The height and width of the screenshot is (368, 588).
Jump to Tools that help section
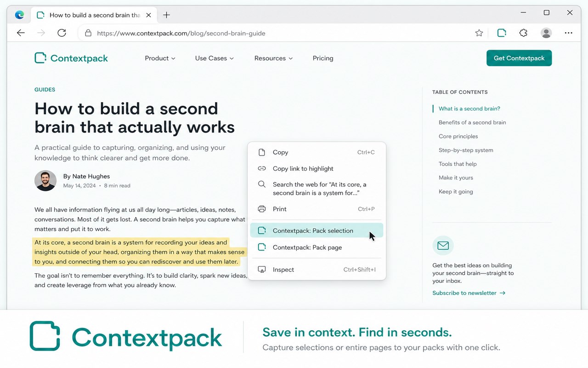click(x=458, y=164)
